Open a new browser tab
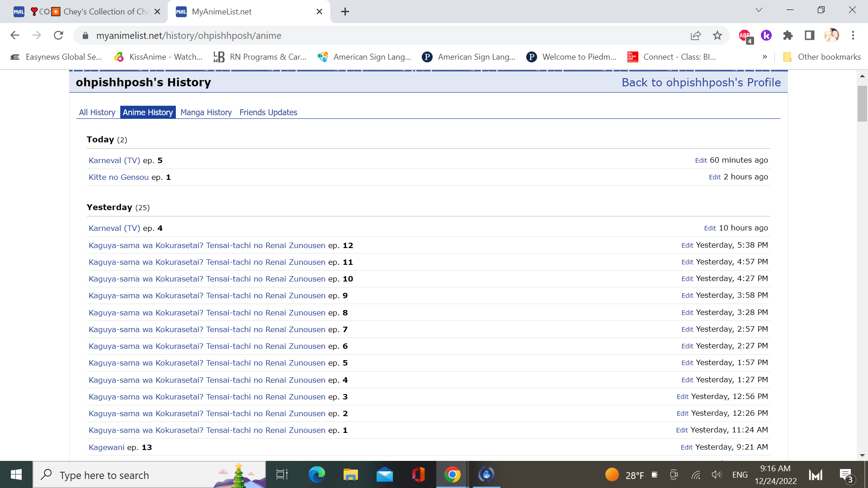Screen dimensions: 868x488 coord(345,11)
